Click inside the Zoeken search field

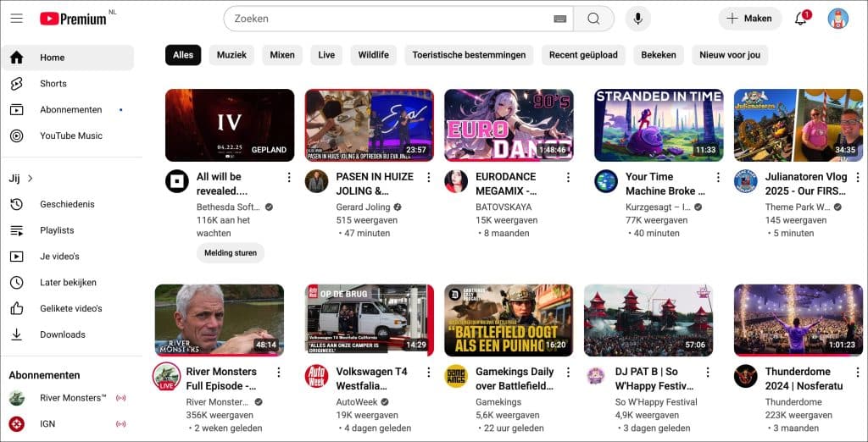390,19
